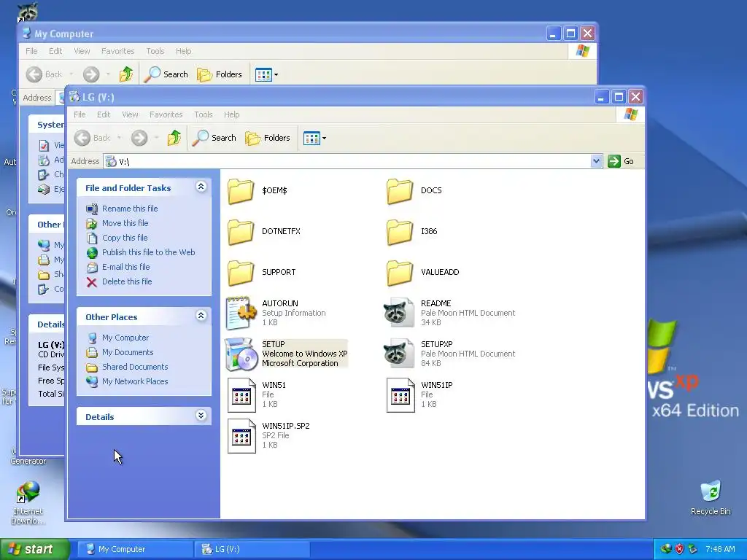Click the taskbar clock showing 7:48 AM

(720, 550)
